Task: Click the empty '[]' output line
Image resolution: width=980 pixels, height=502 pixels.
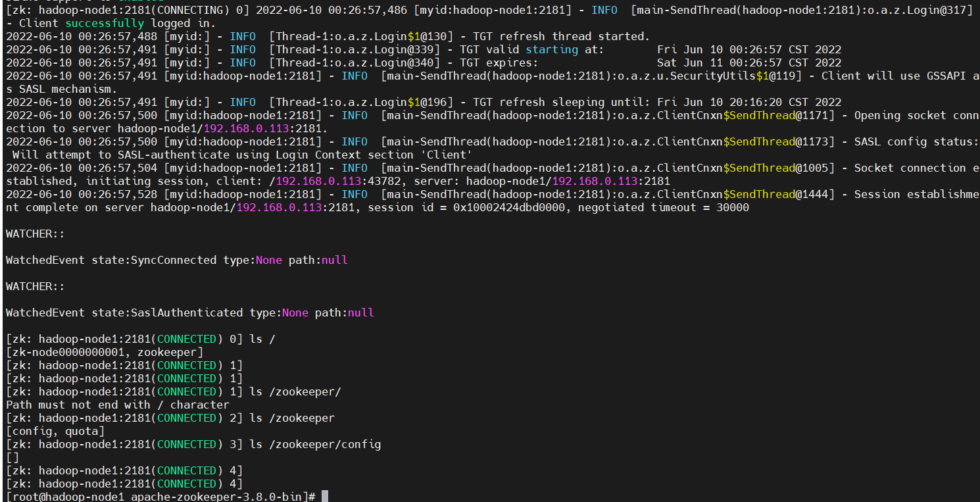Action: [x=12, y=457]
